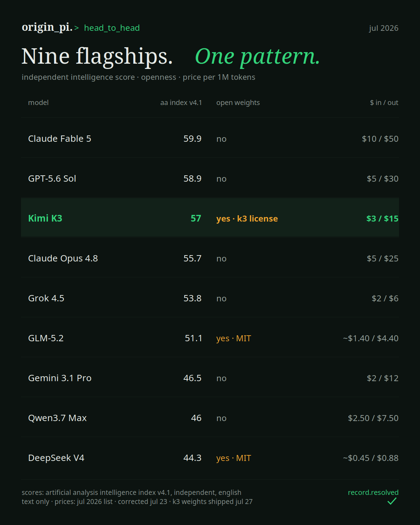The image size is (420, 525).
Task: Click 'no' in the Qwen3.7 Max row
Action: point(222,419)
